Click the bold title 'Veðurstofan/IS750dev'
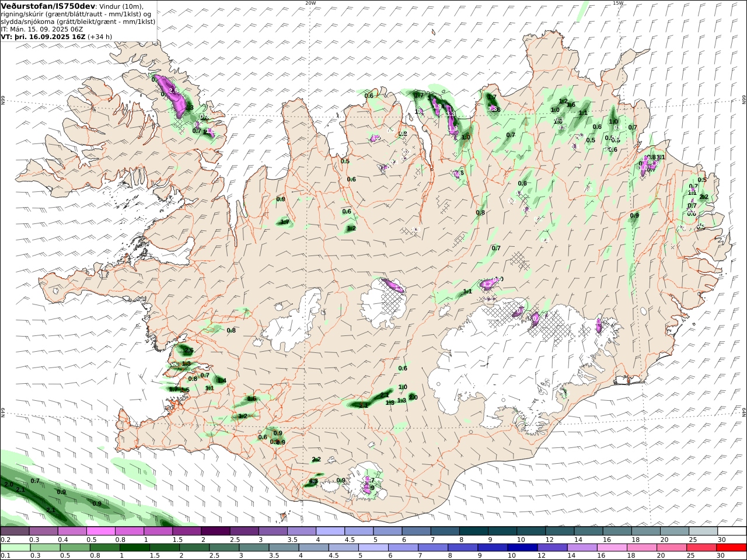 [48, 6]
